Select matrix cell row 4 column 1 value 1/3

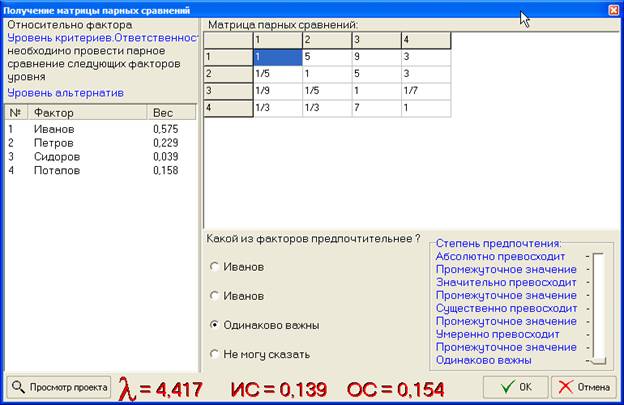pyautogui.click(x=278, y=108)
